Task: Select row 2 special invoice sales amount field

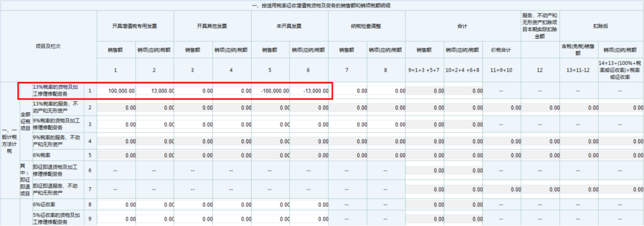Action: tap(116, 108)
